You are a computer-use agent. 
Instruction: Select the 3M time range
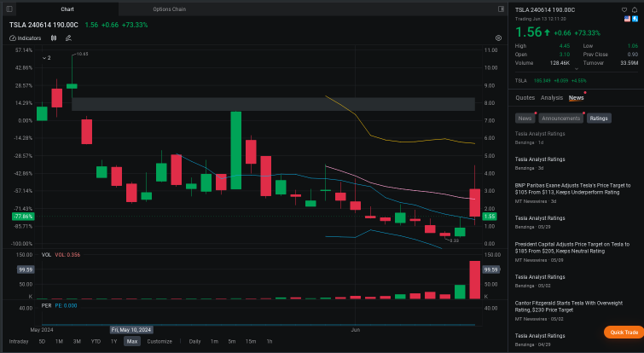pos(77,342)
